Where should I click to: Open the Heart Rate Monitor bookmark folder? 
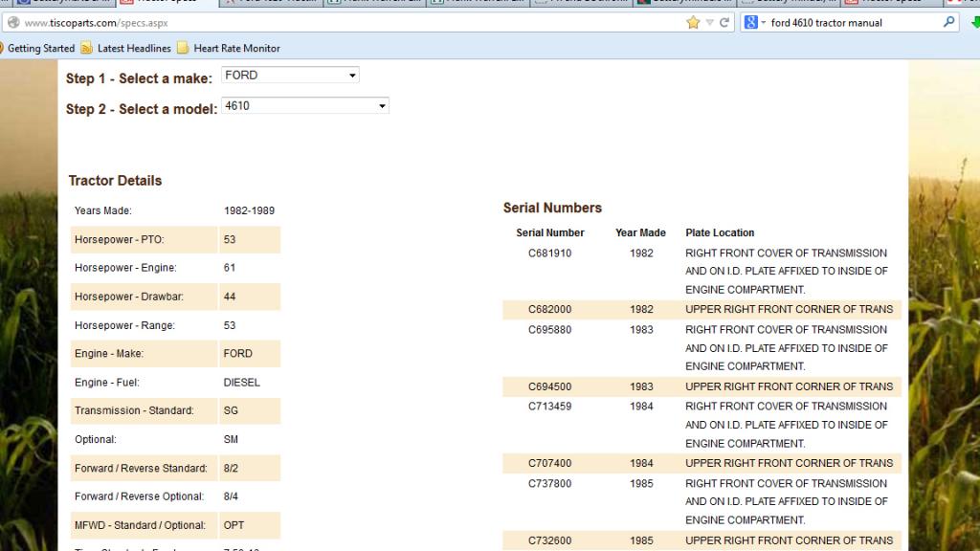point(229,48)
